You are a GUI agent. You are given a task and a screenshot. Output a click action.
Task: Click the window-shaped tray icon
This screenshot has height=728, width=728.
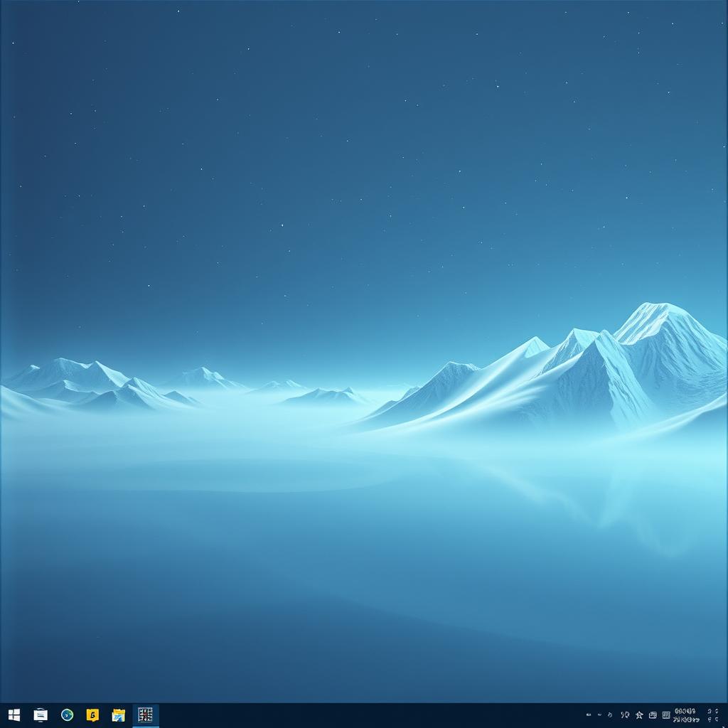pos(653,715)
